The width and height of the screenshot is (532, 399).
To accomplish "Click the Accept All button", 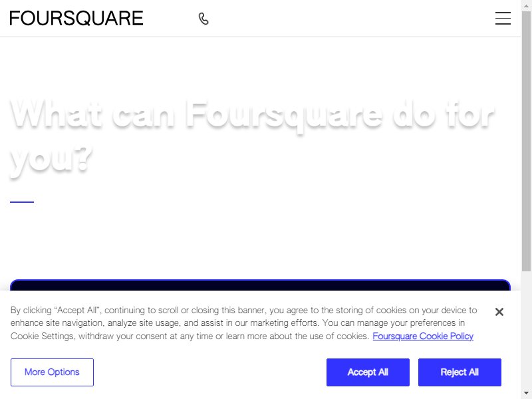I will (368, 372).
